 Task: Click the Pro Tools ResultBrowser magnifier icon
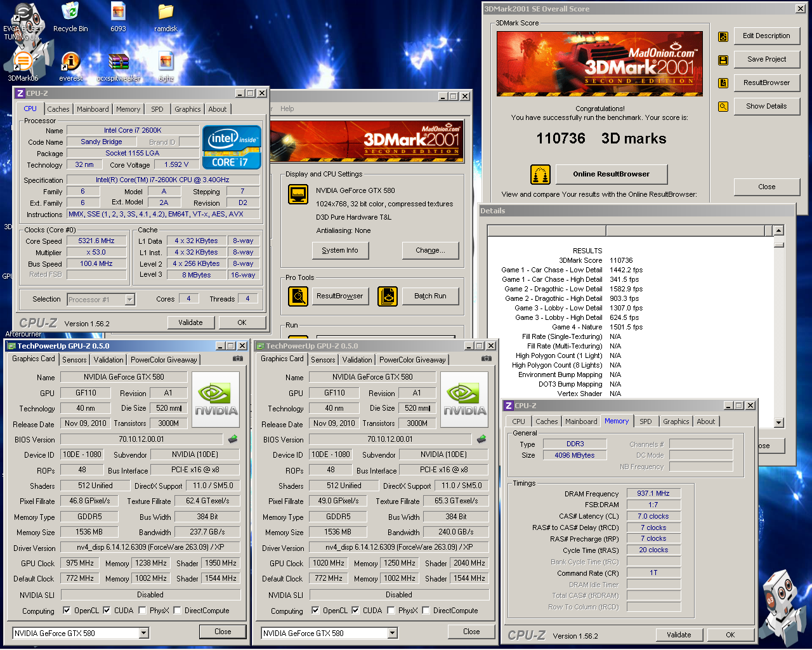coord(298,296)
